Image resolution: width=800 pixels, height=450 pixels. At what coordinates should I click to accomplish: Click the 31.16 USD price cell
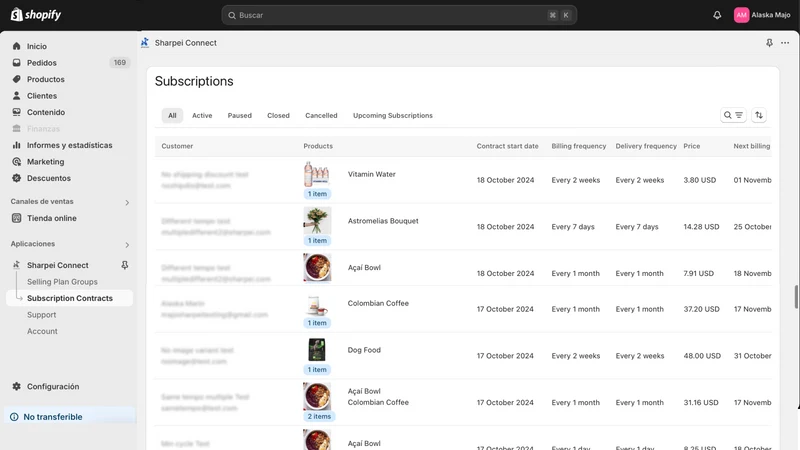pos(701,403)
